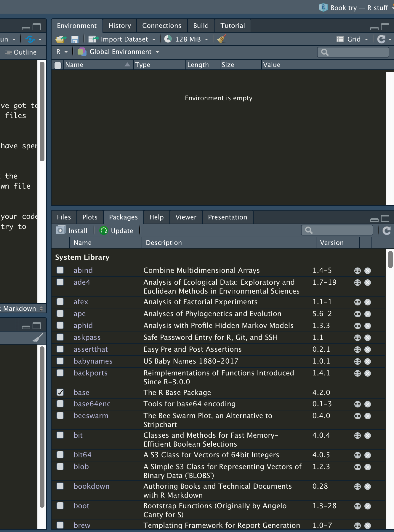Uncheck the base package checkbox
The width and height of the screenshot is (394, 532).
pyautogui.click(x=60, y=392)
